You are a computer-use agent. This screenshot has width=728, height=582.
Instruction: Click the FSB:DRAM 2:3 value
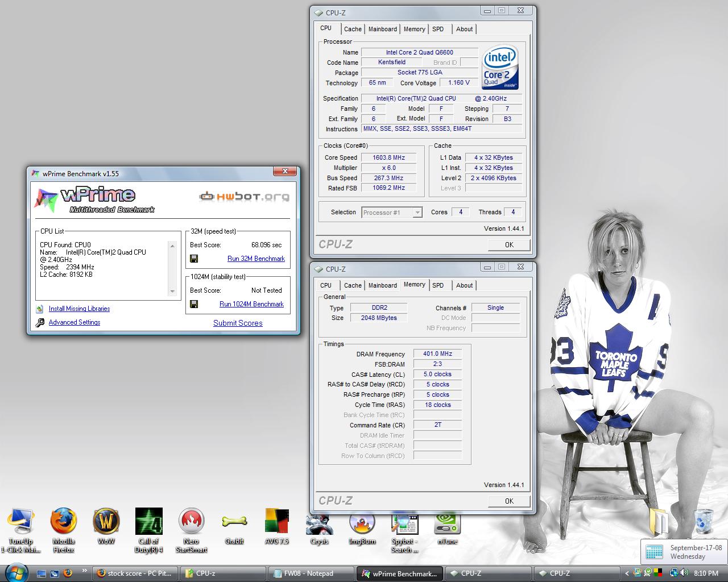pos(437,364)
